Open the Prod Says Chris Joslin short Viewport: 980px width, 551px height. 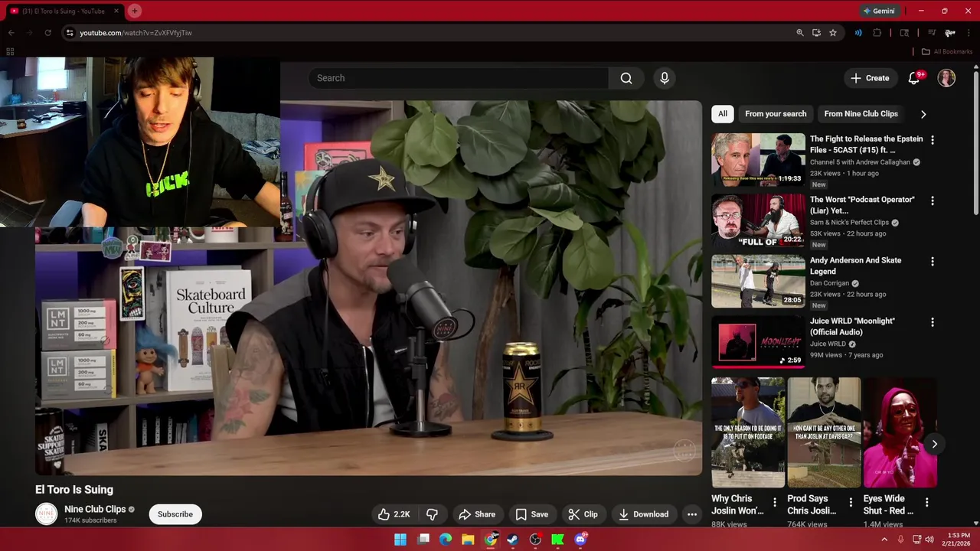824,432
